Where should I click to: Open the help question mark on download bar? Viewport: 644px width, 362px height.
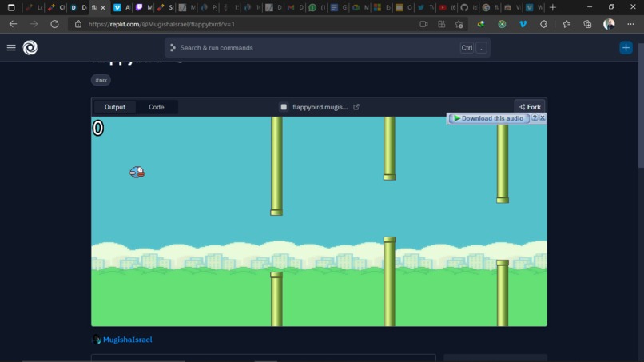click(x=535, y=118)
